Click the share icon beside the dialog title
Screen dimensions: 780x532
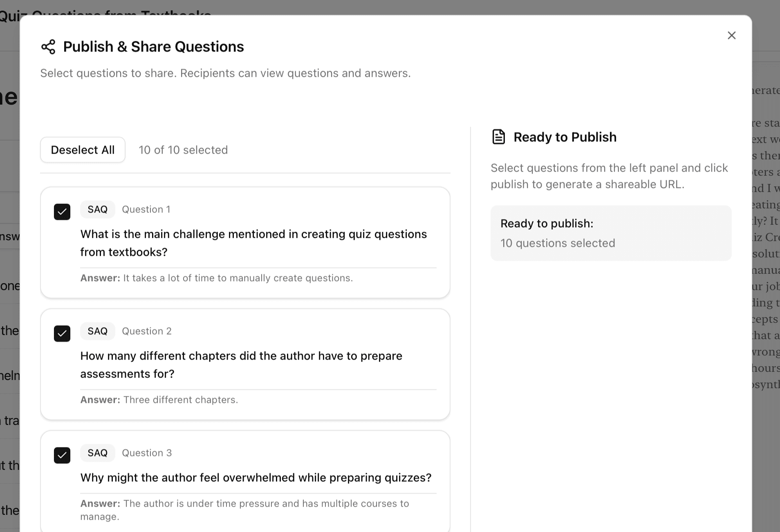(49, 47)
